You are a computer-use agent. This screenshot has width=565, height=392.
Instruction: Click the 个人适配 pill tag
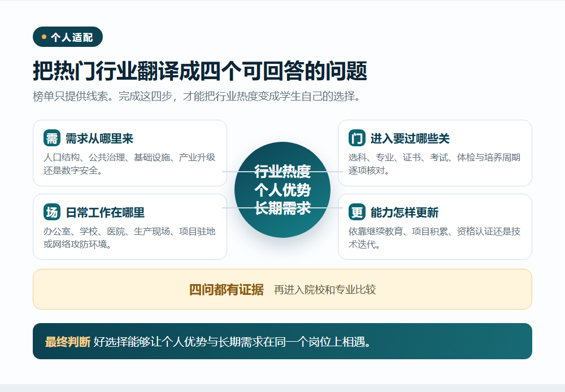point(68,37)
